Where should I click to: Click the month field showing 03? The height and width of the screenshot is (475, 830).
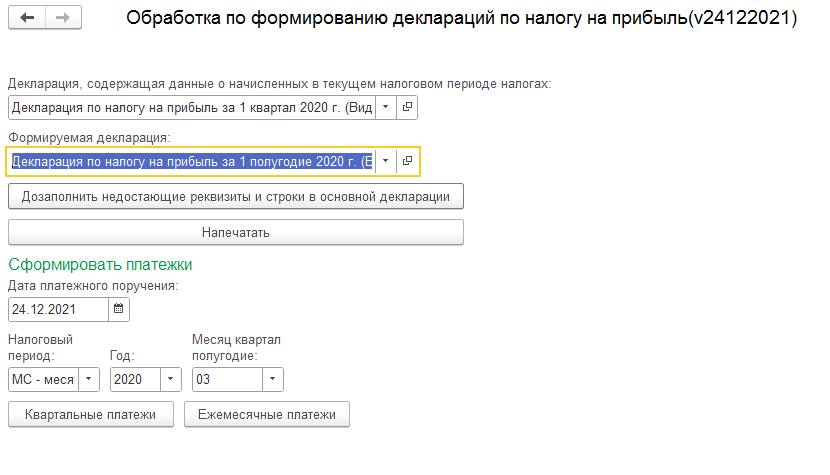tap(226, 380)
